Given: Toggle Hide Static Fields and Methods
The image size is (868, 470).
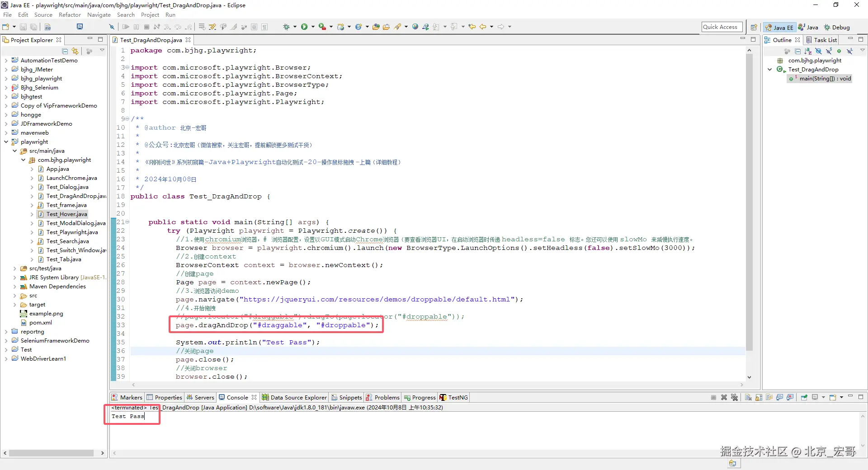Looking at the screenshot, I should click(x=829, y=51).
